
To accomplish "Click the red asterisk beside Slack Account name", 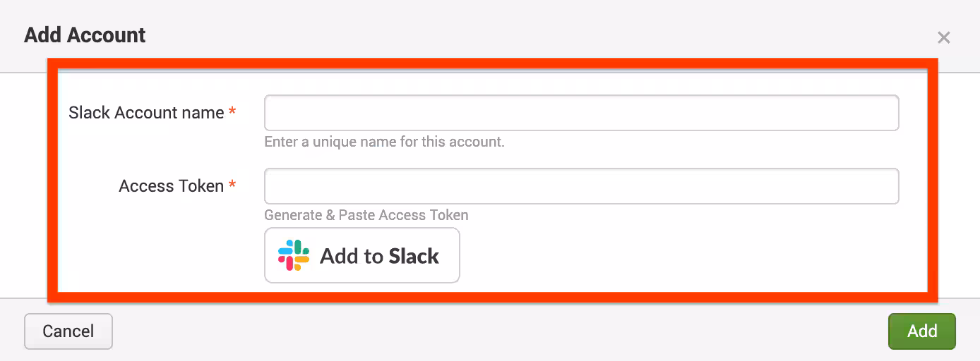I will coord(232,112).
